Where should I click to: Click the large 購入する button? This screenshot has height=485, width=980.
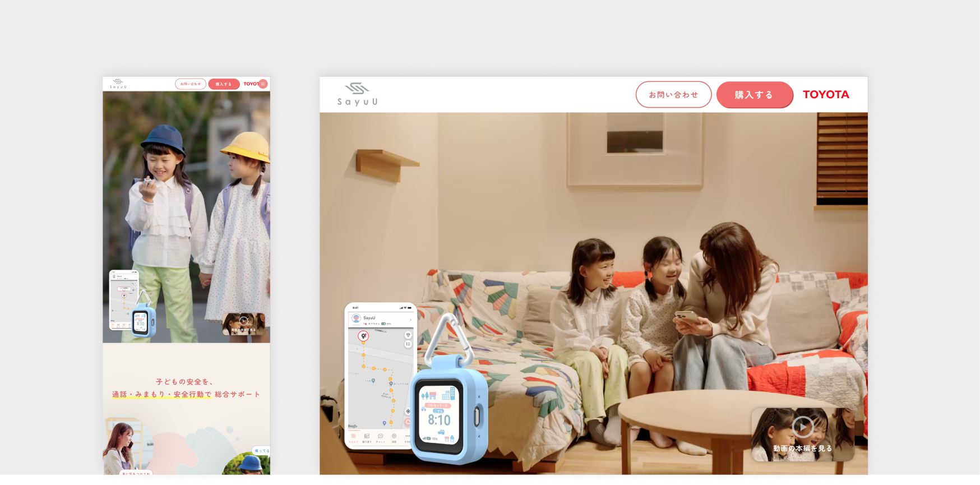755,95
